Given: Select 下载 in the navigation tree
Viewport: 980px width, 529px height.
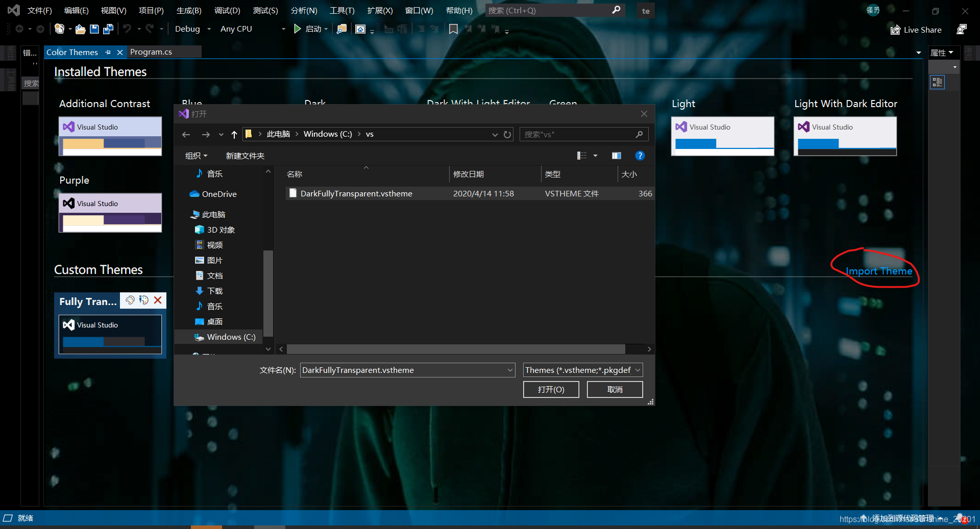Looking at the screenshot, I should 215,291.
